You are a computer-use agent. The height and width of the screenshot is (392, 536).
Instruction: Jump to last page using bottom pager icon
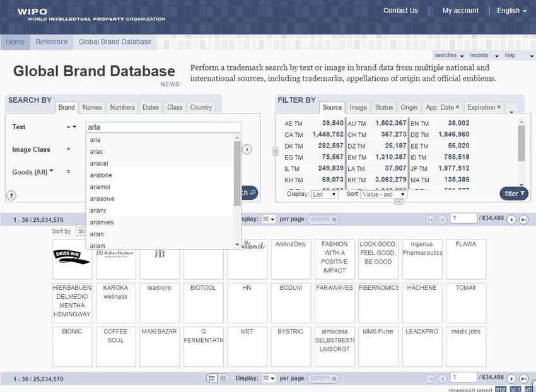(523, 379)
